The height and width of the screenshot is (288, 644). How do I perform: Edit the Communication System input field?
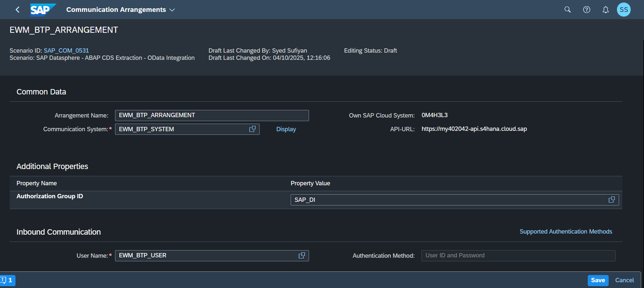pos(187,129)
